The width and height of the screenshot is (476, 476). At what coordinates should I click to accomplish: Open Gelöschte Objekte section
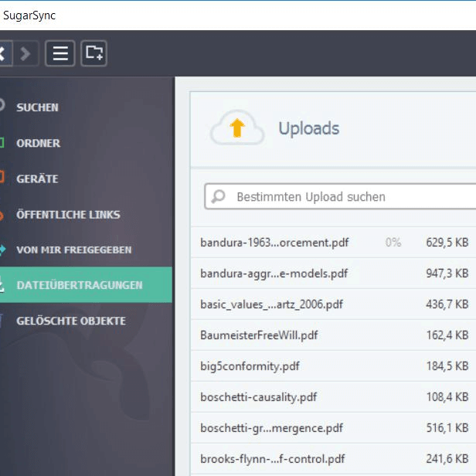(x=70, y=321)
